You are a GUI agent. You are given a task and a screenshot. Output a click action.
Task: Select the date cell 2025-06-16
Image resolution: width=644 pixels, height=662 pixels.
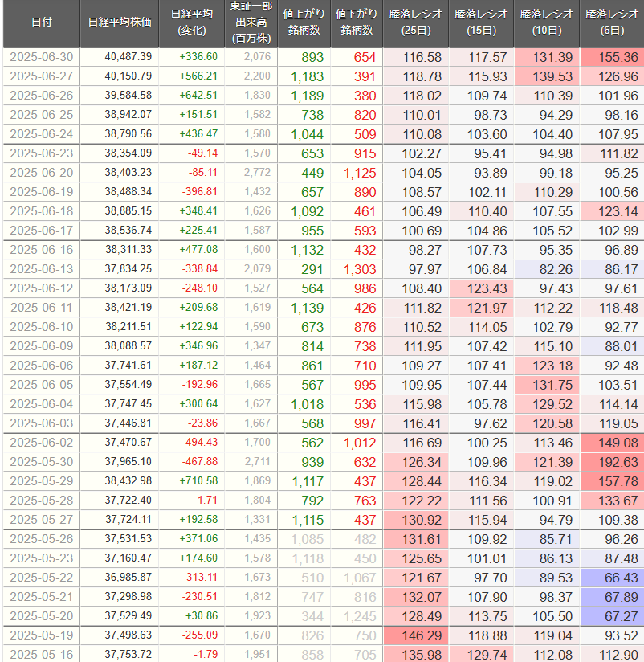(x=42, y=250)
